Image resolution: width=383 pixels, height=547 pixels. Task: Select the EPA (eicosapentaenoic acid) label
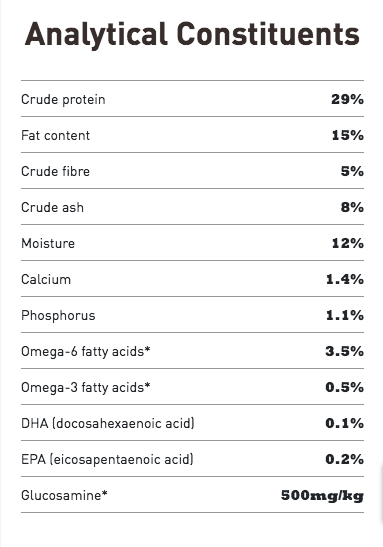click(x=107, y=459)
